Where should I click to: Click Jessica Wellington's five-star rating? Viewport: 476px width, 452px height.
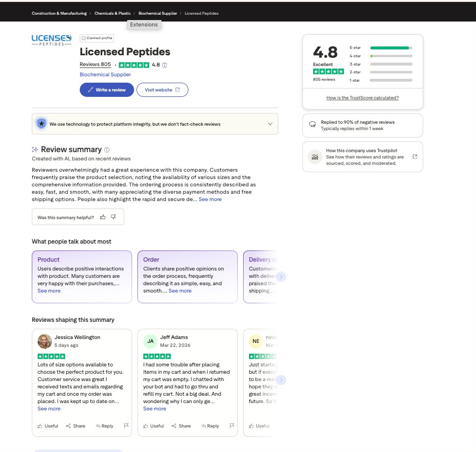click(51, 357)
